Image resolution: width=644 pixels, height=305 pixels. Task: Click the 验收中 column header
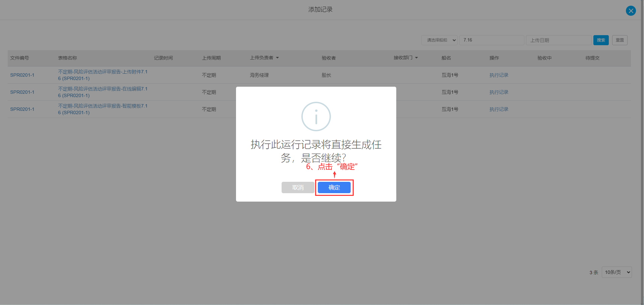544,58
